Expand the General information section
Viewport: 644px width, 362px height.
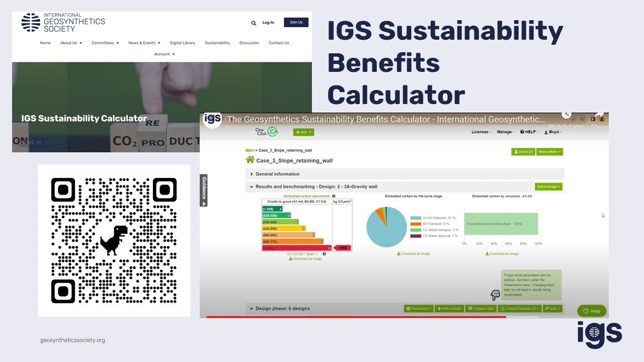pos(405,174)
